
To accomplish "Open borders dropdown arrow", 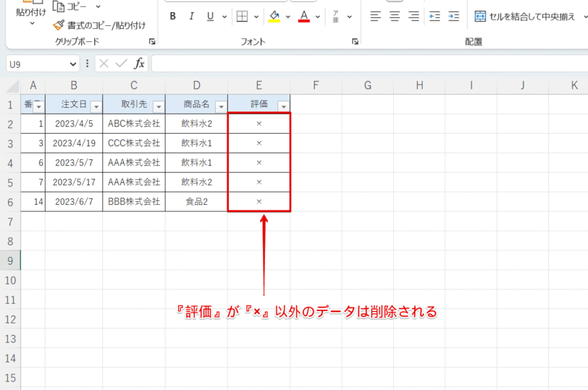I will tap(256, 17).
